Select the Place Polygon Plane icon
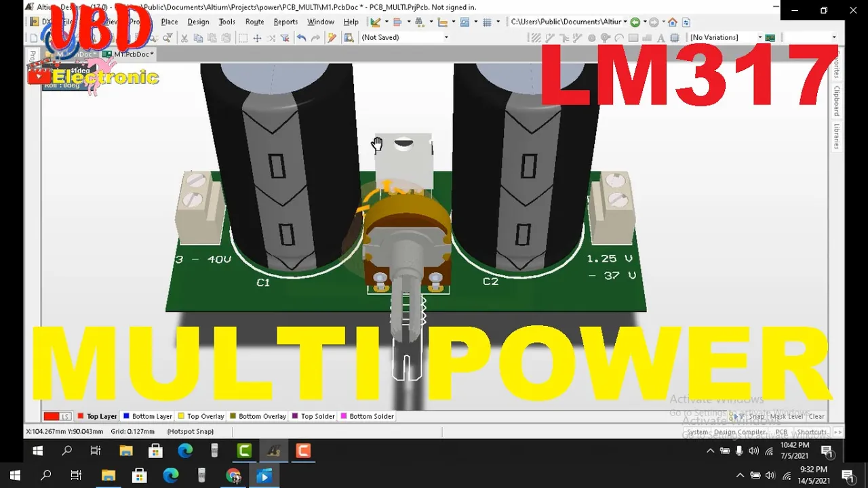 point(647,38)
